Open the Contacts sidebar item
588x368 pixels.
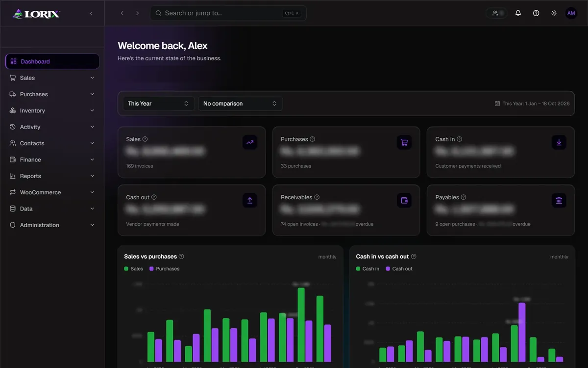coord(52,143)
